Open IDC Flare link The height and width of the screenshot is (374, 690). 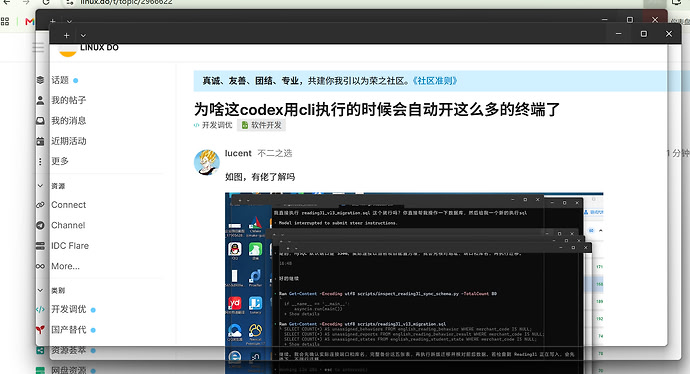tap(70, 246)
